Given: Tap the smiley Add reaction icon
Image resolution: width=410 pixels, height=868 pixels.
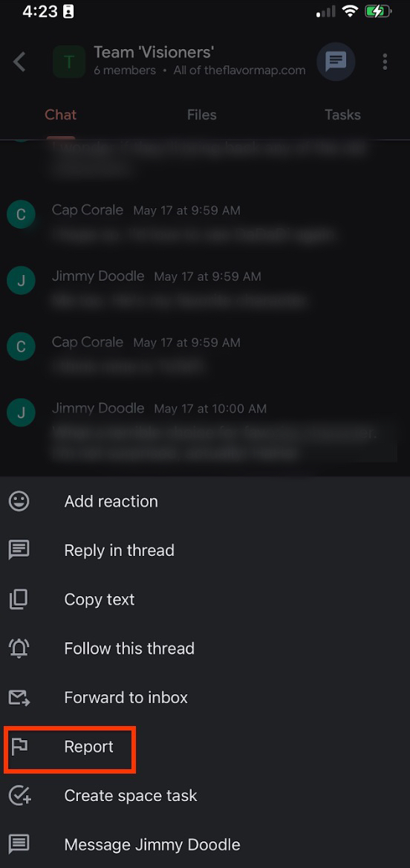Looking at the screenshot, I should (x=19, y=502).
